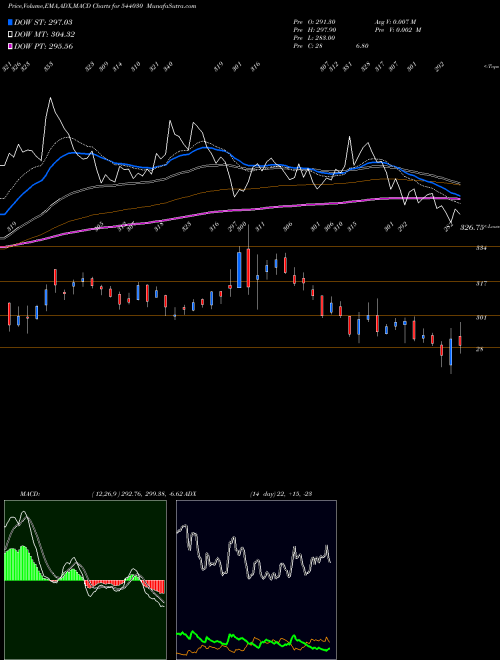This screenshot has width=500, height=660.
Task: Click the 'Pre L: 283.00' value
Action: click(314, 38)
